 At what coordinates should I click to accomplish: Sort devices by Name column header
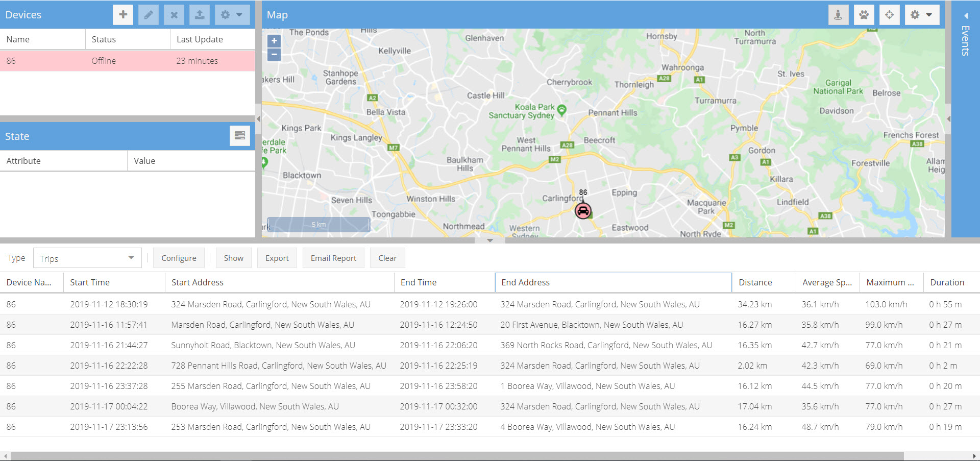pos(42,39)
